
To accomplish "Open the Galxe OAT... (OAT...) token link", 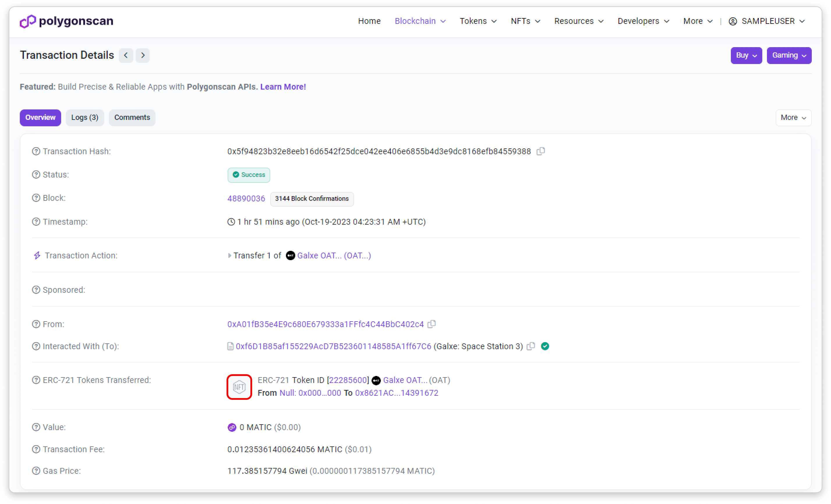I will click(334, 255).
